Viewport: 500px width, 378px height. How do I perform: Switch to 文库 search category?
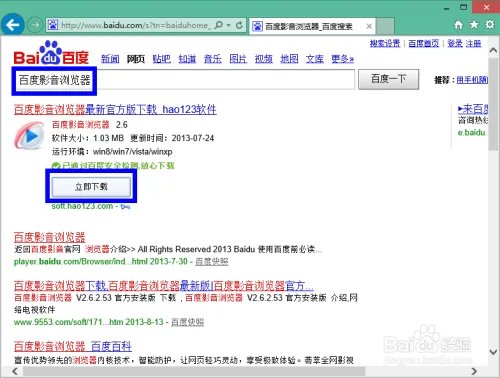pos(315,59)
